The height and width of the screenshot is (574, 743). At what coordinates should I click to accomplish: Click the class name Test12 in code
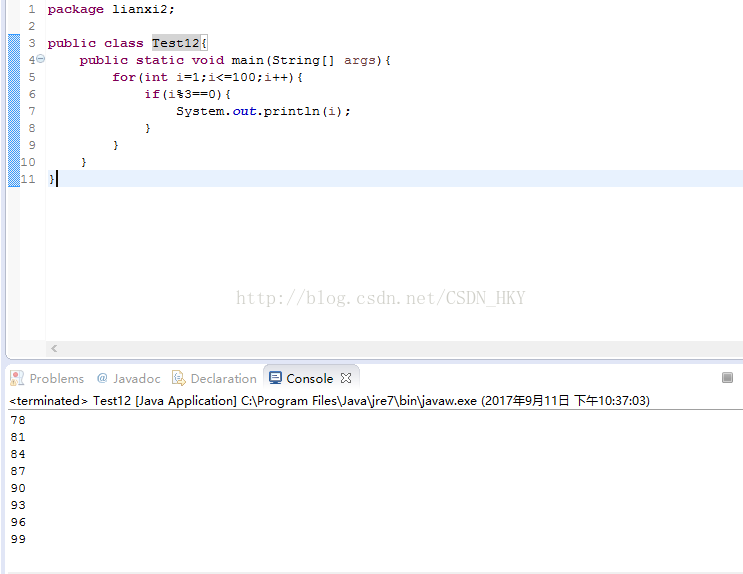(x=175, y=43)
